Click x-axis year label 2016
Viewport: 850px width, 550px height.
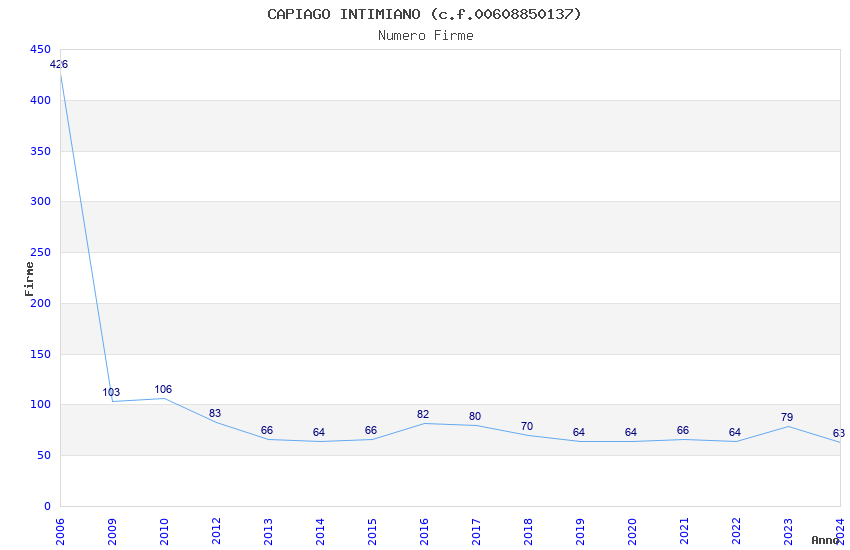424,532
